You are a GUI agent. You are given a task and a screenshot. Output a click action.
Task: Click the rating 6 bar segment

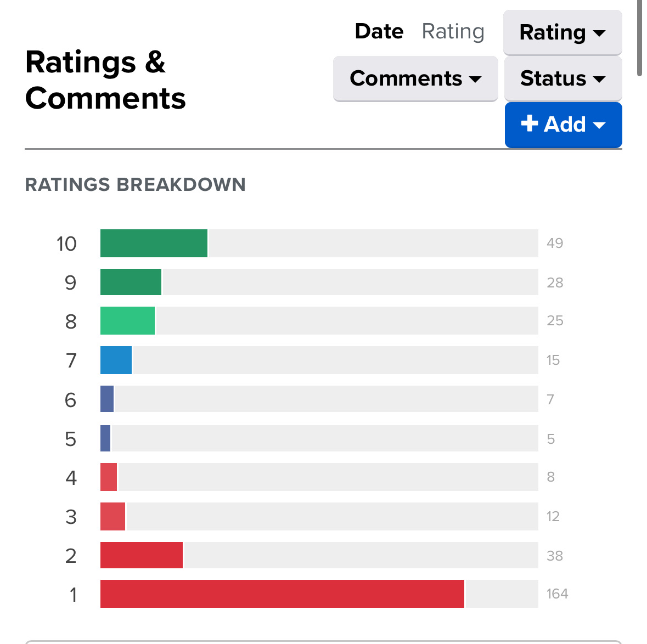pos(107,399)
